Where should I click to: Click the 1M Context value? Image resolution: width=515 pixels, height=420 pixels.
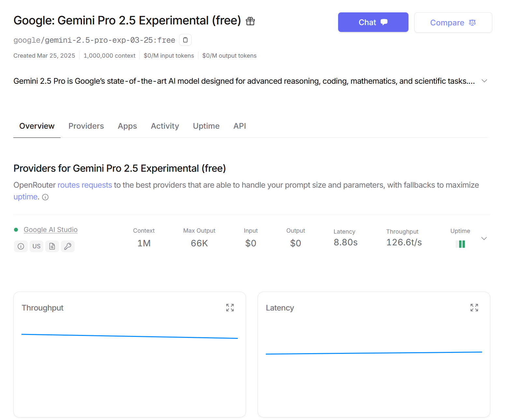pos(144,243)
